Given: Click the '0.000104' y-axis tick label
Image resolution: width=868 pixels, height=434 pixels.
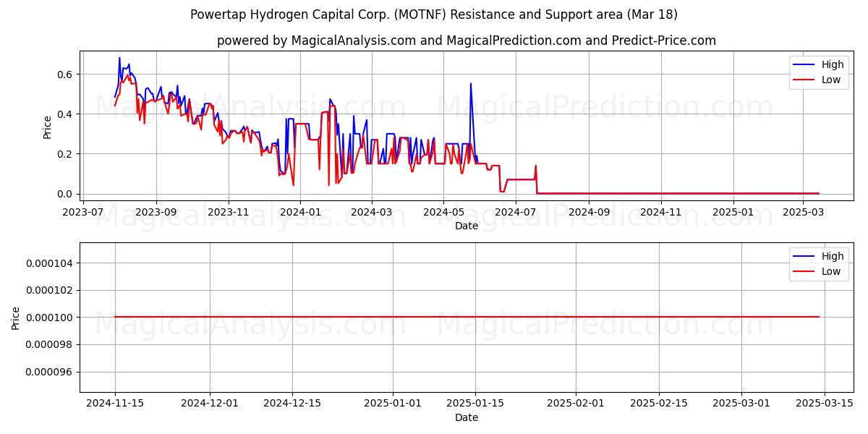Looking at the screenshot, I should (51, 263).
